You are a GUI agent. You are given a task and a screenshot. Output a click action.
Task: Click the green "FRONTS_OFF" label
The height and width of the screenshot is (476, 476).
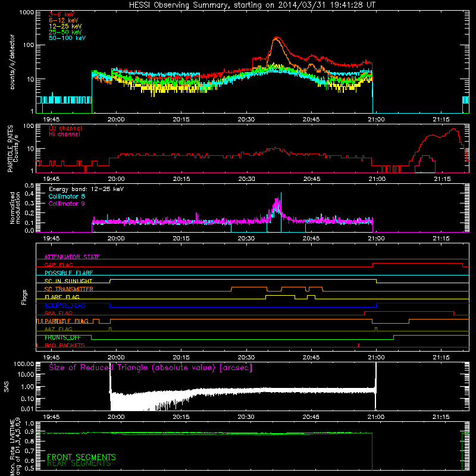tap(62, 337)
